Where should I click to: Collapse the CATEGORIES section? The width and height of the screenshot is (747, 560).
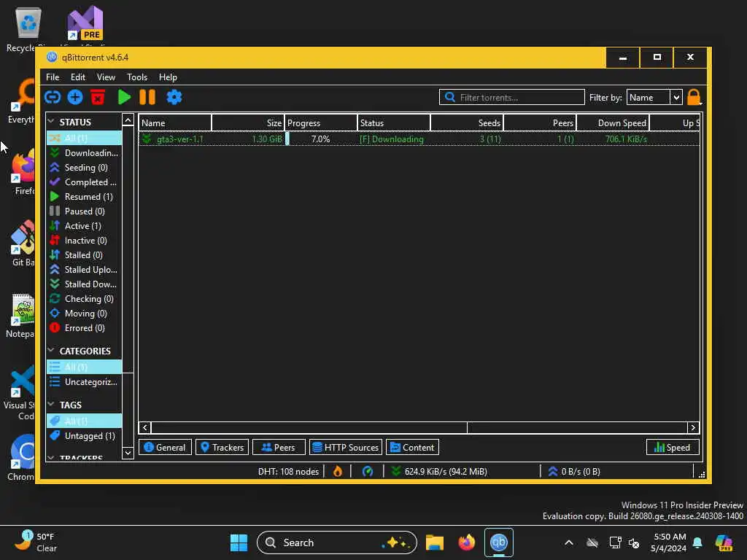(51, 351)
